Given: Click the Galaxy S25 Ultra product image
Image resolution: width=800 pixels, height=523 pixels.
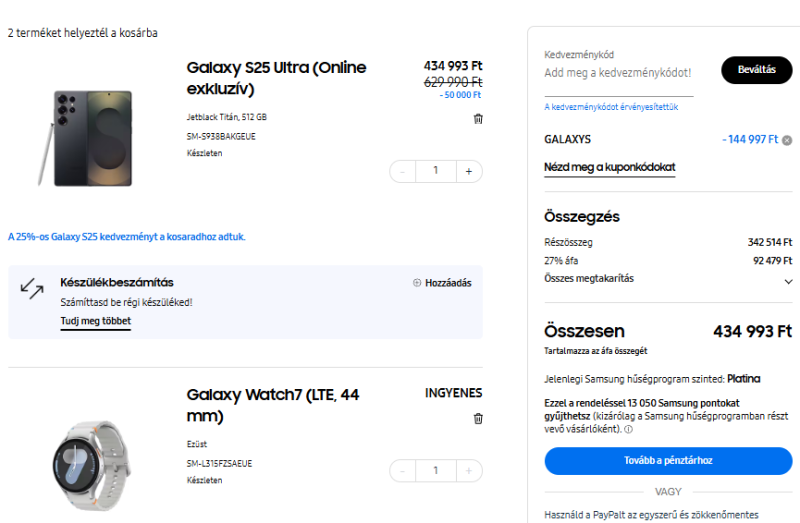Looking at the screenshot, I should tap(86, 138).
